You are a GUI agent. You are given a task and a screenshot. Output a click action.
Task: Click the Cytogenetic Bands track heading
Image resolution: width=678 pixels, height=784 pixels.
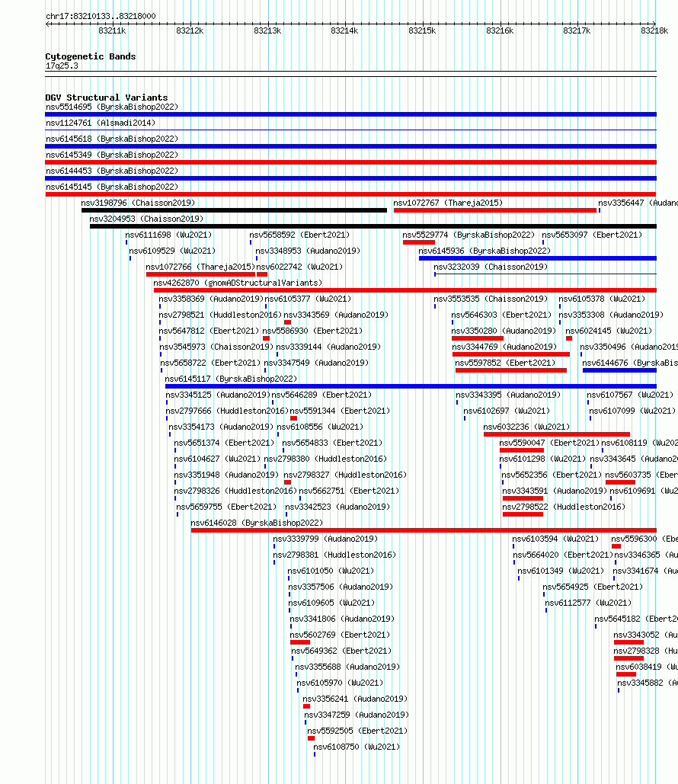coord(91,56)
